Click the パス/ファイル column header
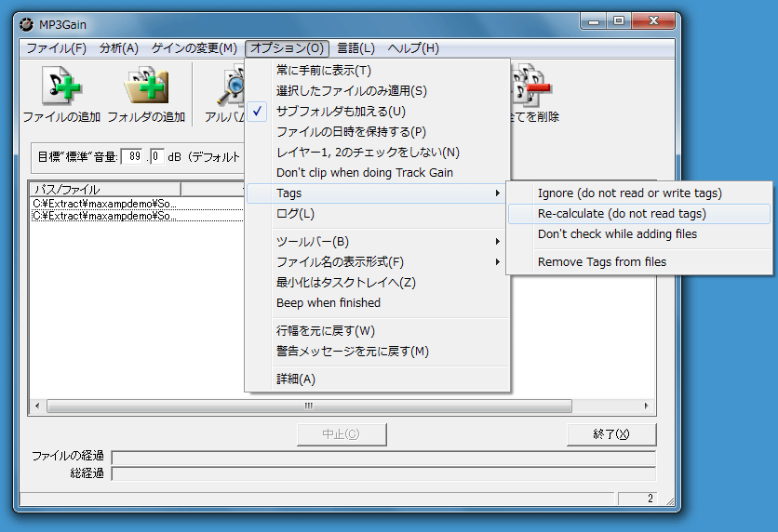This screenshot has height=532, width=778. click(x=105, y=190)
